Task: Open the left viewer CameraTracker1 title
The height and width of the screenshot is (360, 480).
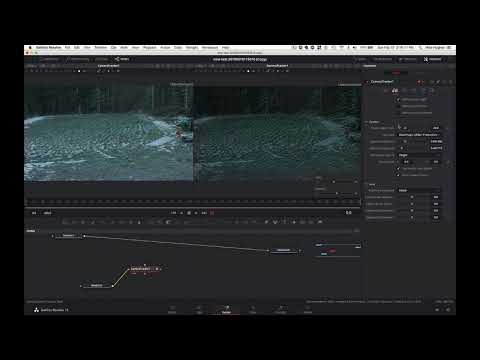Action: (109, 66)
